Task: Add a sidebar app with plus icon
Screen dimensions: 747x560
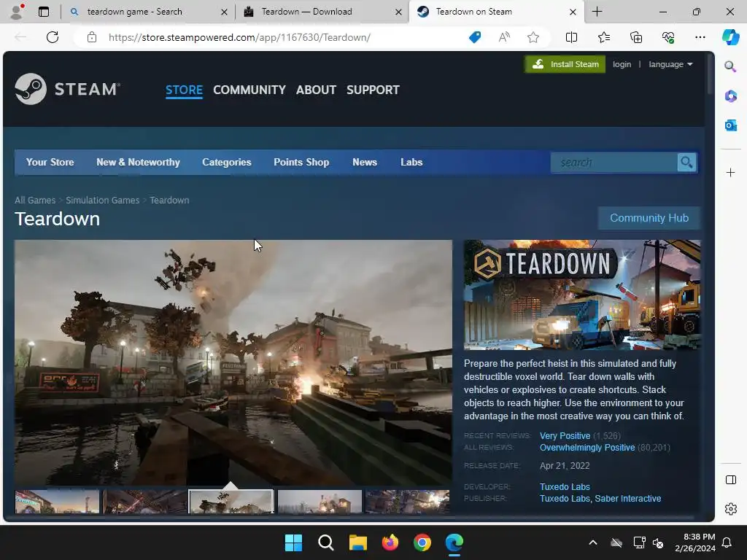Action: pos(730,172)
